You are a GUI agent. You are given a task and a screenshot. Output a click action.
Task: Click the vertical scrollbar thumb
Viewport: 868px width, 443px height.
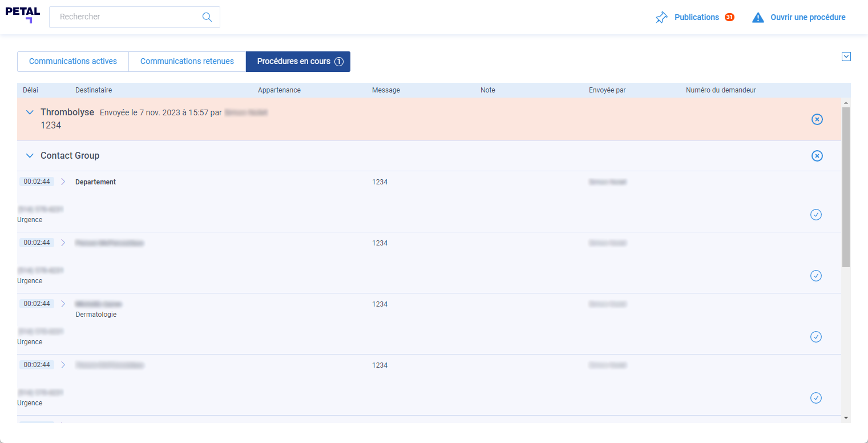point(846,187)
